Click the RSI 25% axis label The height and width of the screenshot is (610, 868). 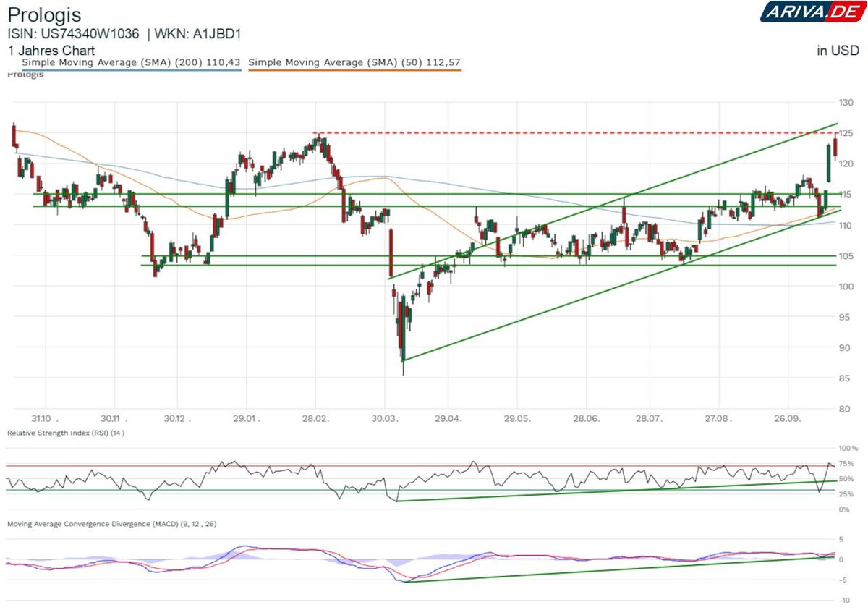[848, 494]
